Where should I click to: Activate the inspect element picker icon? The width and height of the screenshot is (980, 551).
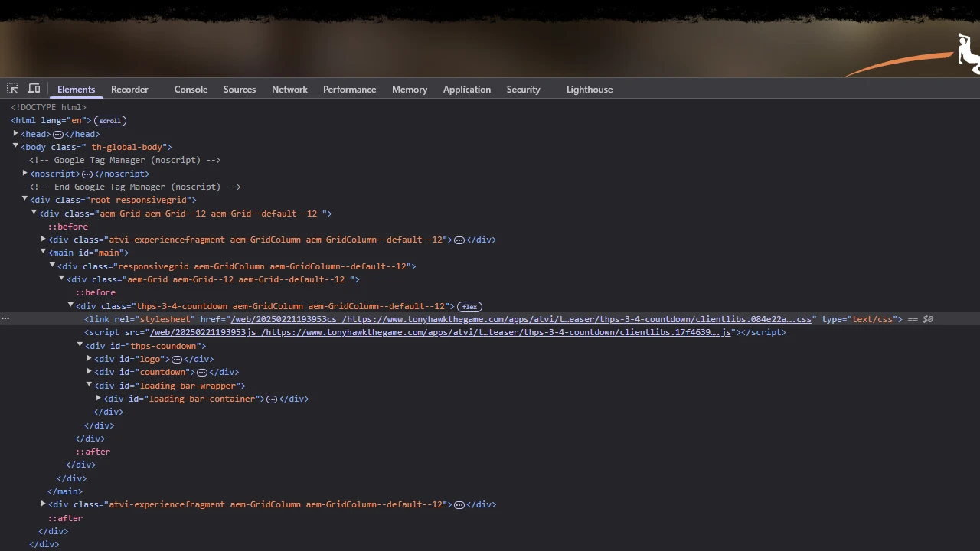(12, 89)
